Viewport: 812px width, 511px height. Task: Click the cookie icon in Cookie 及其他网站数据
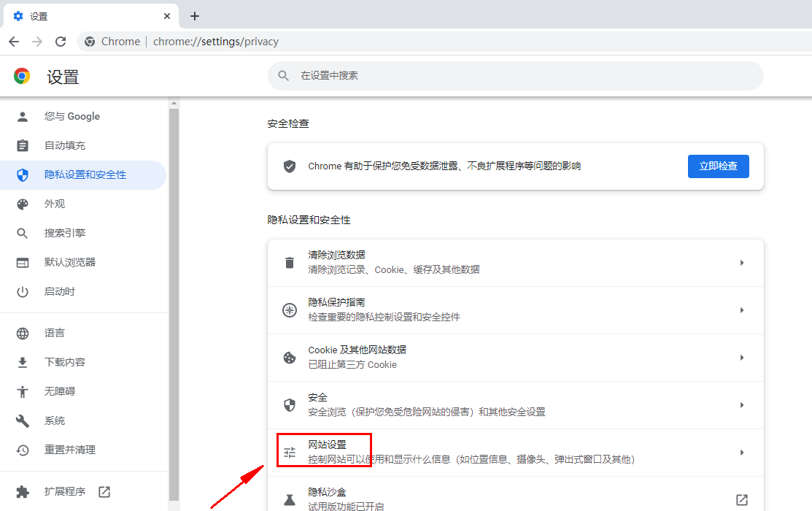pos(289,357)
